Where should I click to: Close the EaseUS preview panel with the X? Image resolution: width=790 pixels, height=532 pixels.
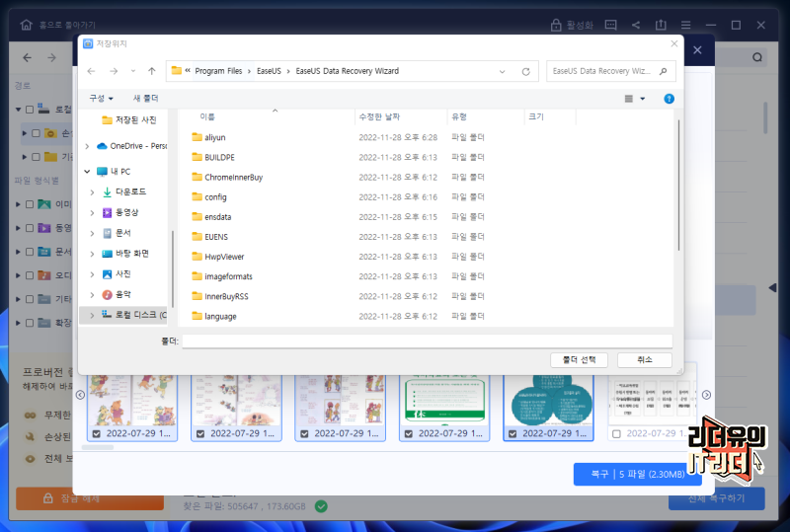pos(697,50)
